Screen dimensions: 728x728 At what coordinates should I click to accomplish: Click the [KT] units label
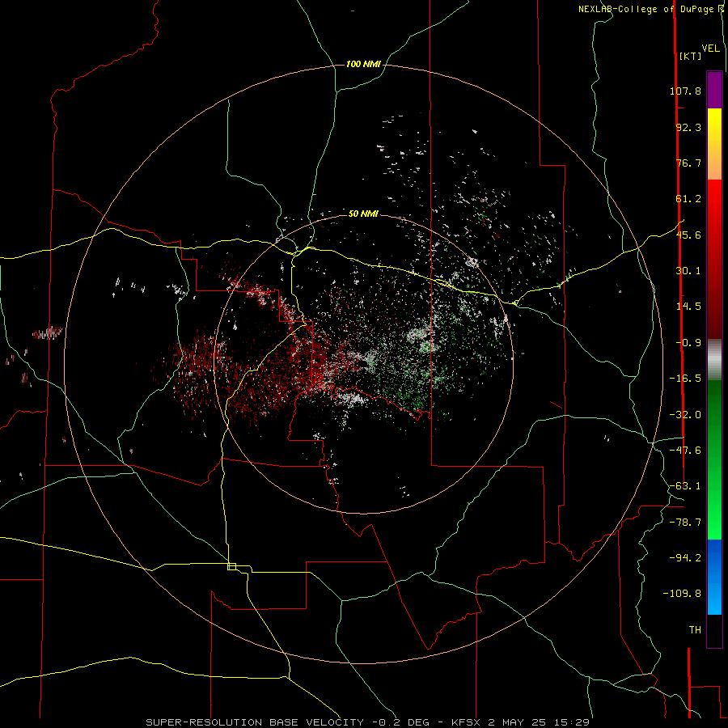tap(690, 56)
